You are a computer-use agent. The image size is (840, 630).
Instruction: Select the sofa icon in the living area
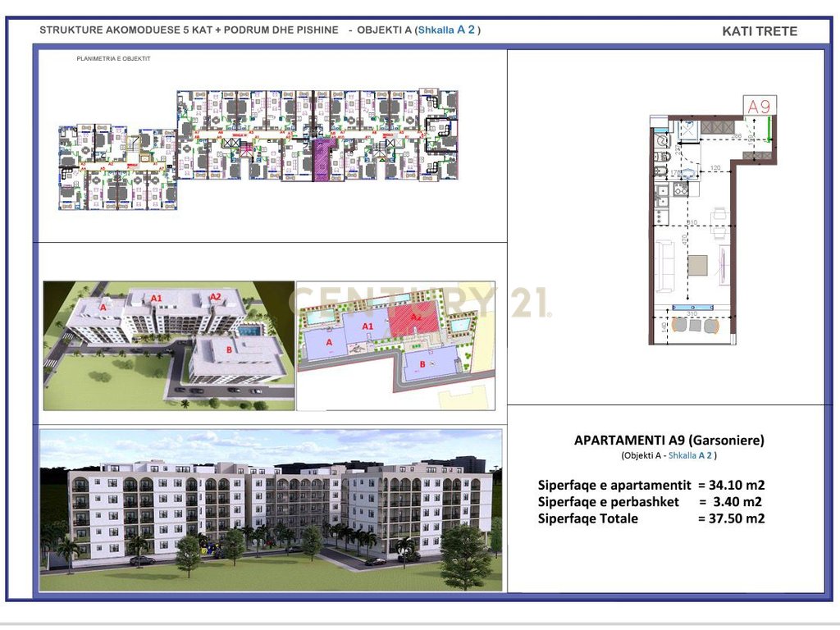coord(664,264)
